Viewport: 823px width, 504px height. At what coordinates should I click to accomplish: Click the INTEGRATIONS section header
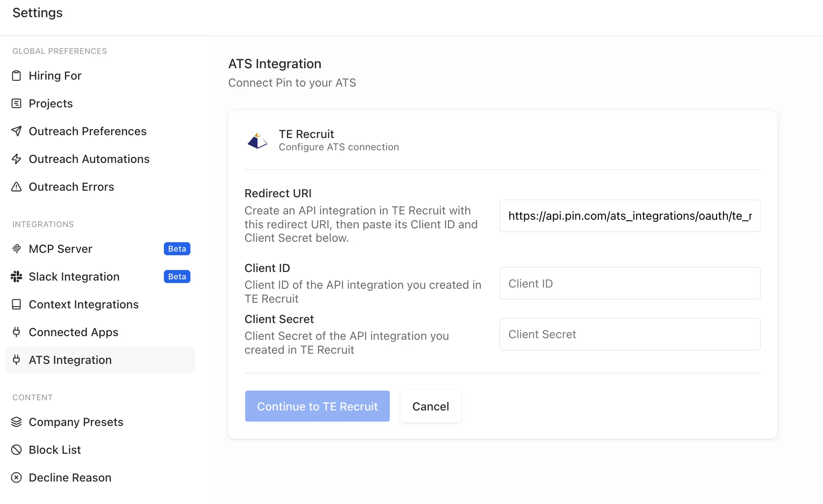click(43, 224)
